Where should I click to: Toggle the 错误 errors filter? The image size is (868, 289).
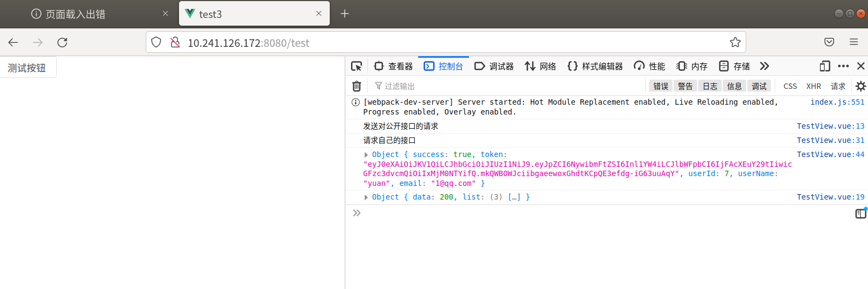[661, 86]
